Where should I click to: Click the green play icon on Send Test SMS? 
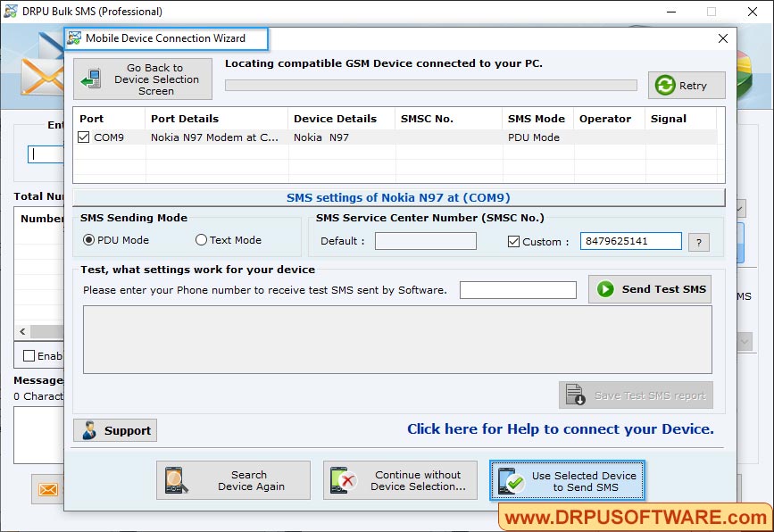point(606,288)
